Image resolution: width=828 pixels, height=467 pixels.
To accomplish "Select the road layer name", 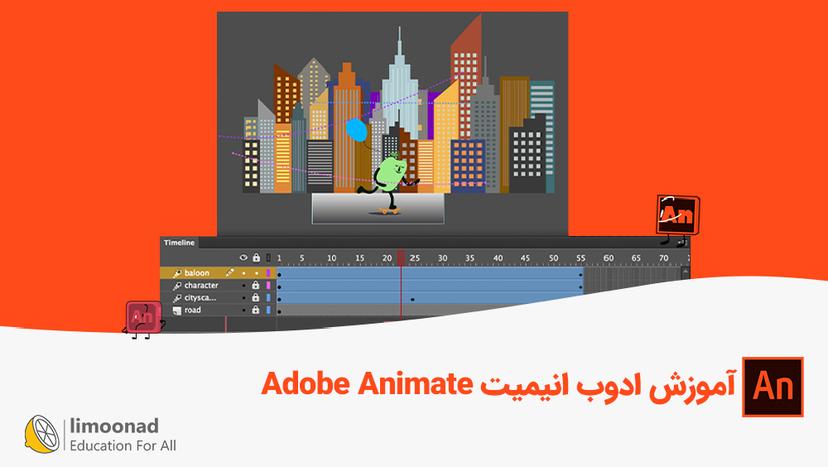I will pos(193,310).
